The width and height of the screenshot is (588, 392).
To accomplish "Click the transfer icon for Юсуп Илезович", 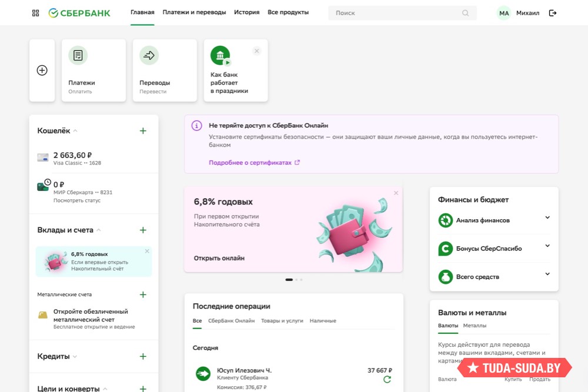I will [x=203, y=374].
